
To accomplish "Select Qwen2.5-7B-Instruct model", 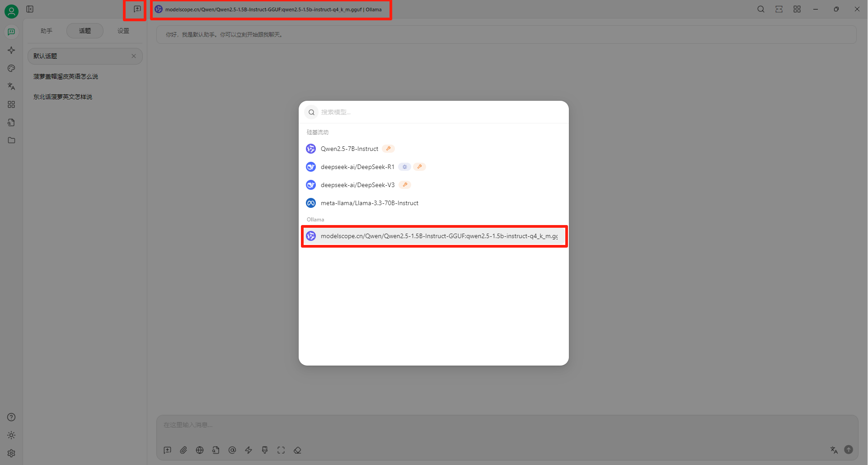I will click(349, 149).
